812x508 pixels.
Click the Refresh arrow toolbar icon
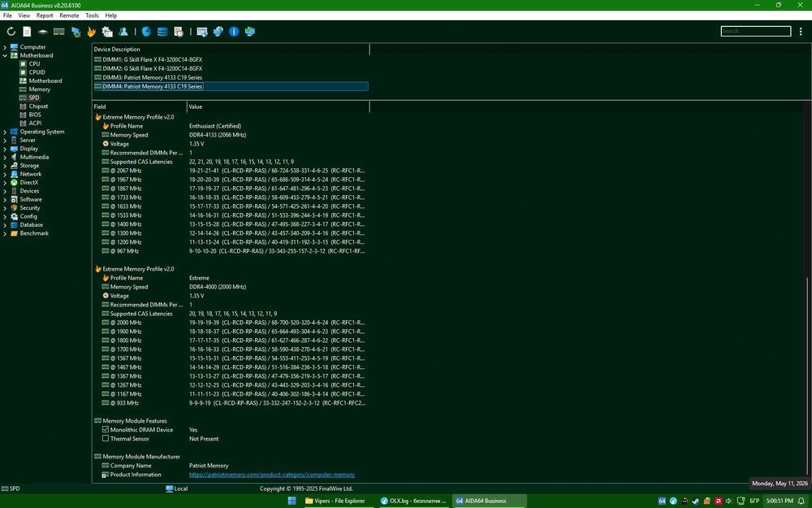click(11, 32)
